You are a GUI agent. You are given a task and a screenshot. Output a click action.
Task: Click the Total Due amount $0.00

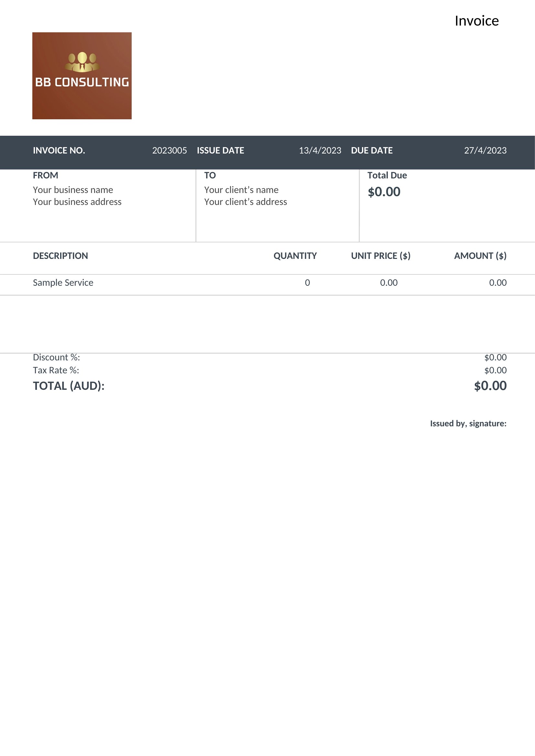tap(384, 192)
